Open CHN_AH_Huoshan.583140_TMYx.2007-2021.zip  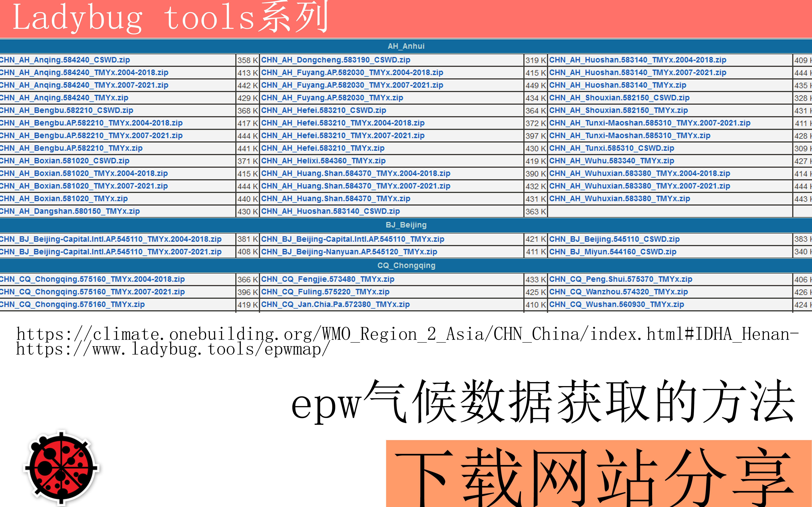click(638, 72)
